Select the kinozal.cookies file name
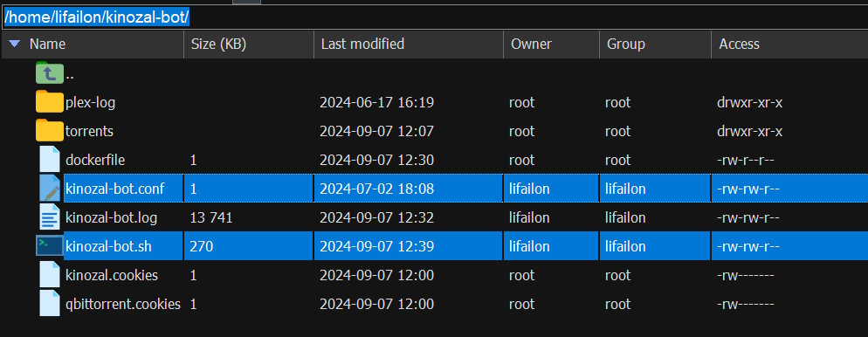868x337 pixels. 112,275
